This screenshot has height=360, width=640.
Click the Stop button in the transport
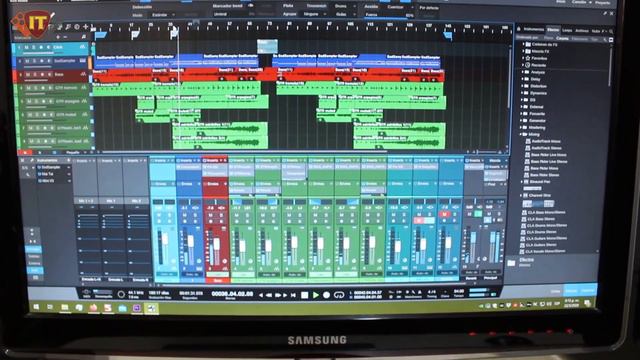point(304,295)
